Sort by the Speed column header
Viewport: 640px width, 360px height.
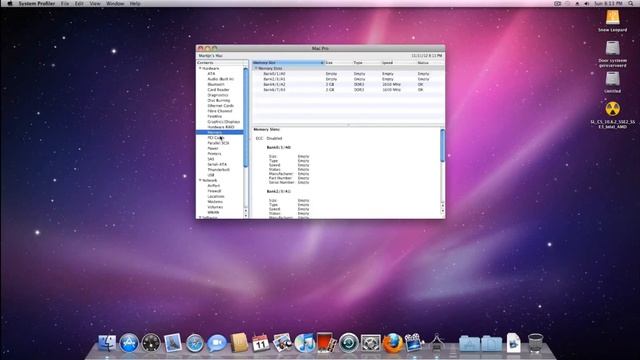pos(398,62)
